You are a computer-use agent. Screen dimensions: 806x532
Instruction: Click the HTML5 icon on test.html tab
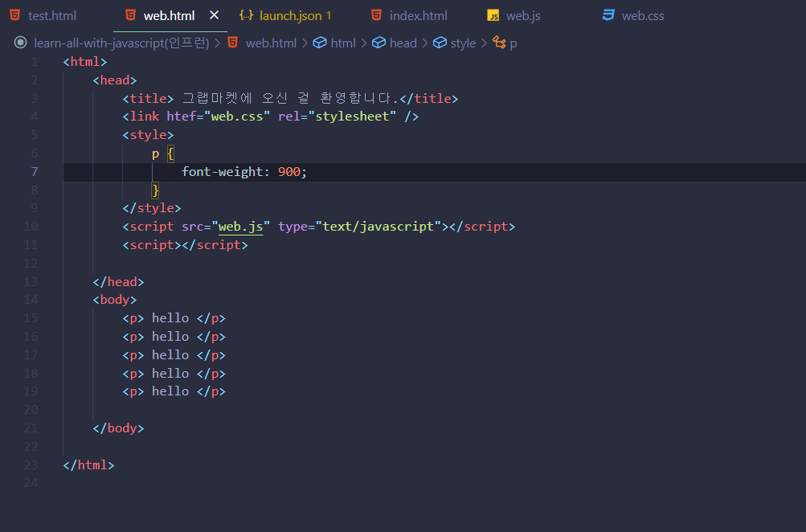coord(15,15)
